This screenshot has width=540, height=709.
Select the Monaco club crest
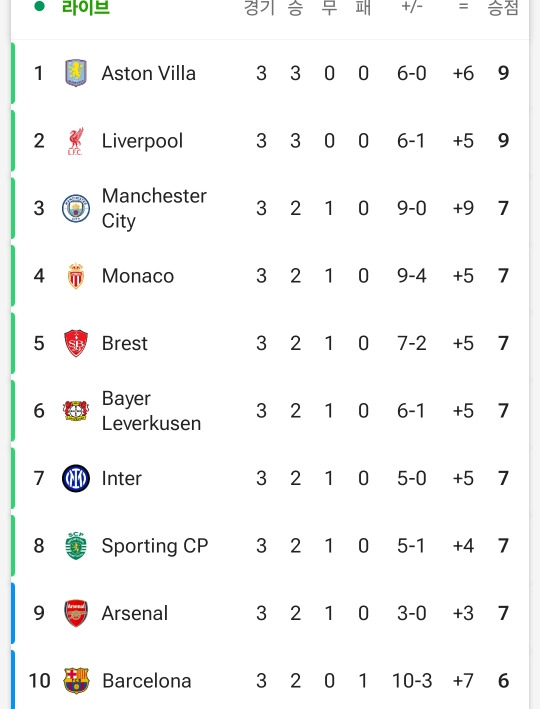point(76,276)
